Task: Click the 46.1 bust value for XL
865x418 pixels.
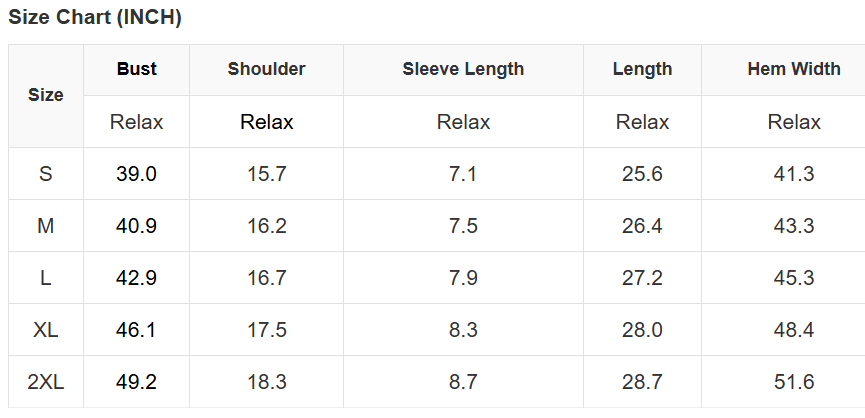Action: tap(137, 330)
